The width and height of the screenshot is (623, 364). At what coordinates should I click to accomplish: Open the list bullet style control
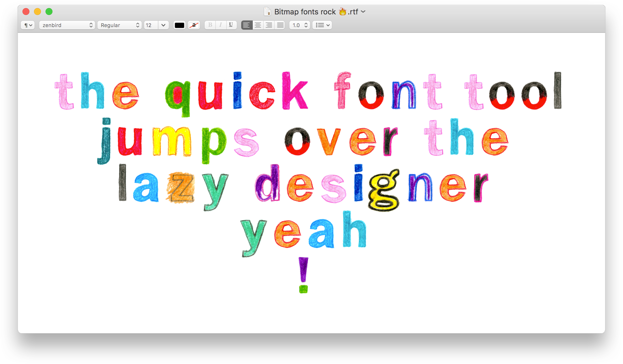pyautogui.click(x=322, y=25)
